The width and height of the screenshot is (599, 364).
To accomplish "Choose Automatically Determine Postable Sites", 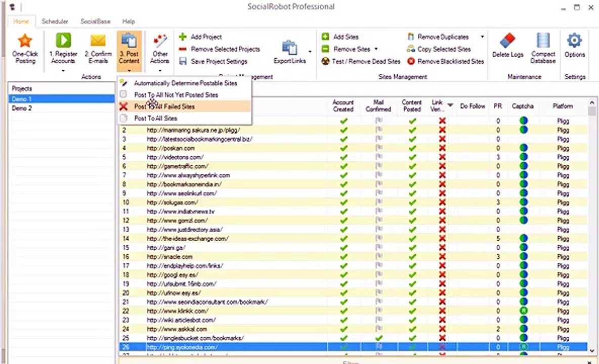I will 185,83.
